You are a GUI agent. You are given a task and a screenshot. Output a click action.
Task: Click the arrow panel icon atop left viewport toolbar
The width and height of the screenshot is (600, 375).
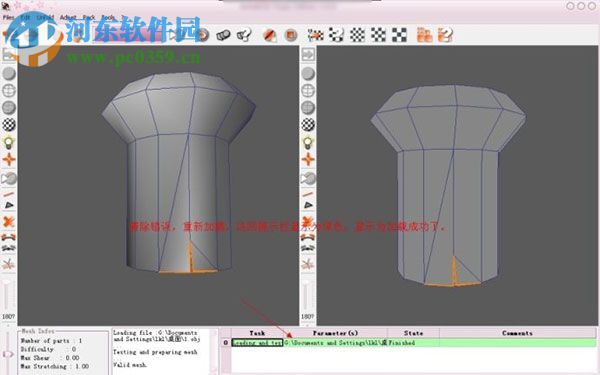pyautogui.click(x=9, y=54)
